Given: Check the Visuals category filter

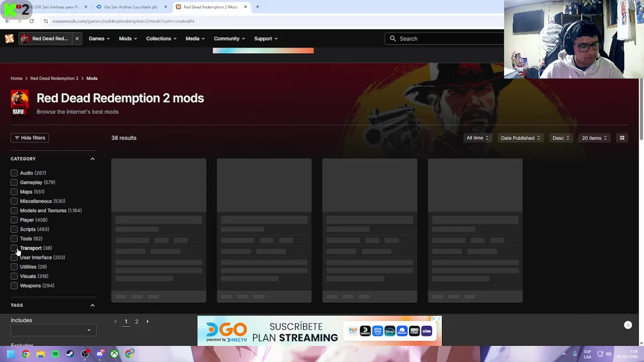Looking at the screenshot, I should pos(14,276).
